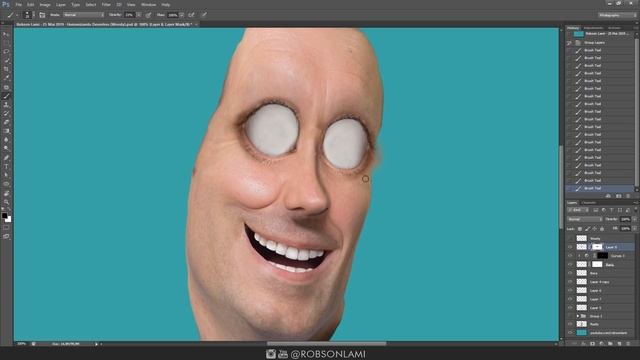
Task: Lock all attributes of the layer
Action: point(602,229)
